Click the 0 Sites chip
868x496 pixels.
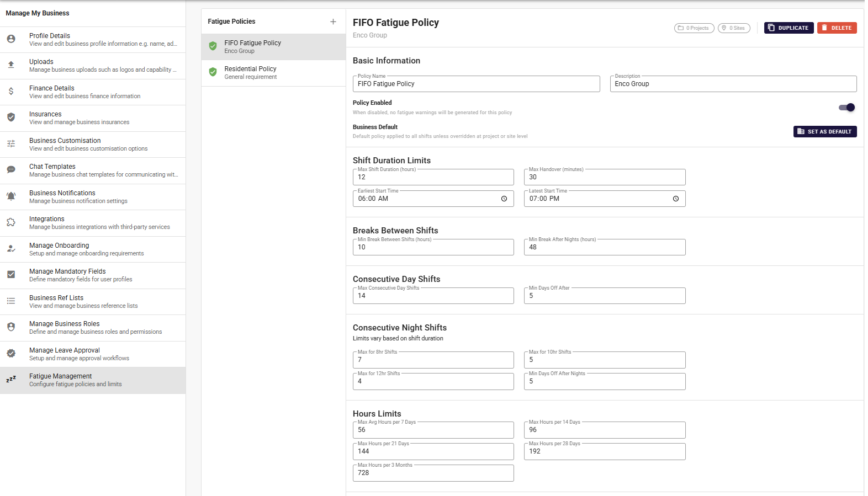[x=734, y=28]
